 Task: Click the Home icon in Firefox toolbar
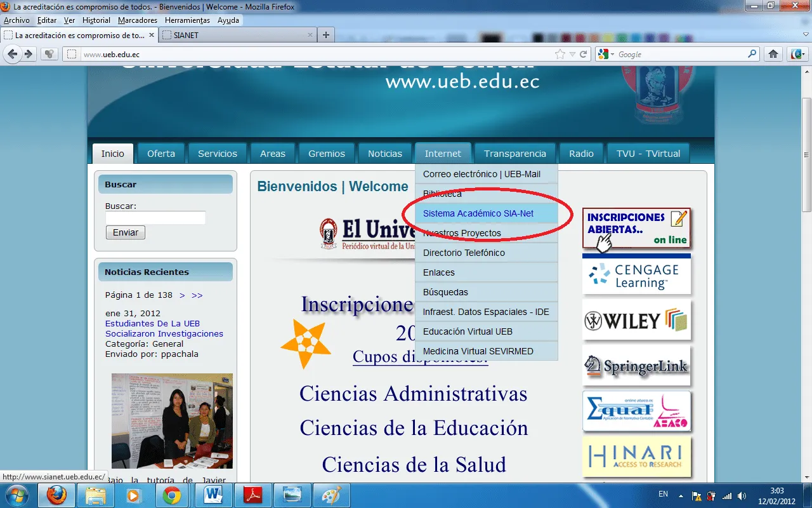click(x=773, y=54)
